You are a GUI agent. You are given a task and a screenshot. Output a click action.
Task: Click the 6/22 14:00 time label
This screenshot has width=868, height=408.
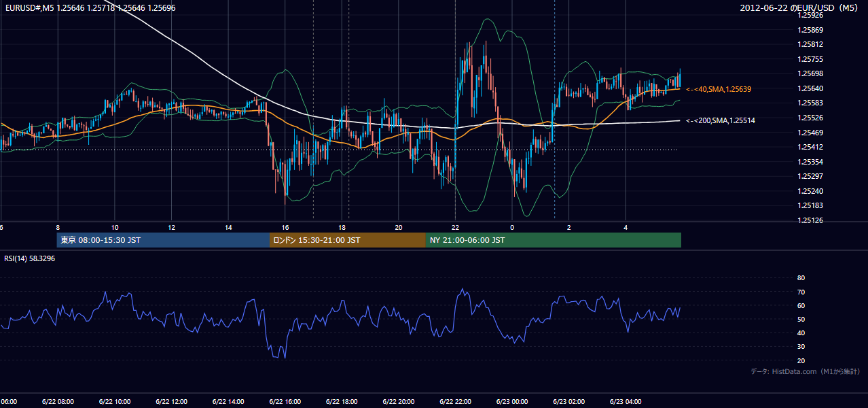click(228, 401)
